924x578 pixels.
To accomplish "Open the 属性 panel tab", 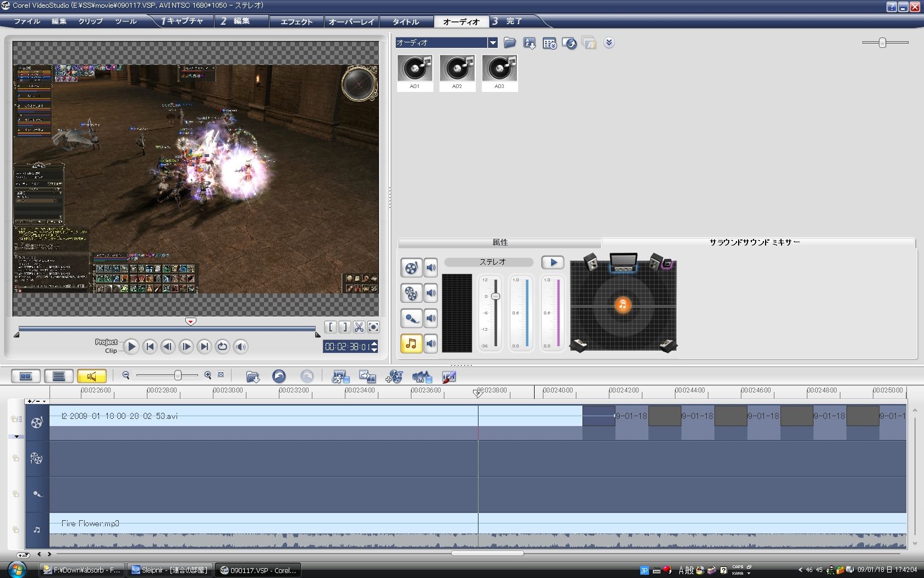I will click(499, 242).
